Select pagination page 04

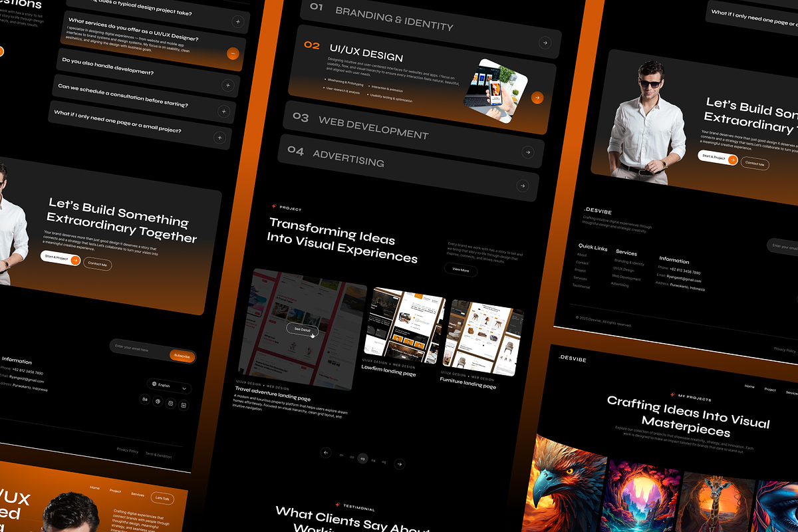[373, 460]
